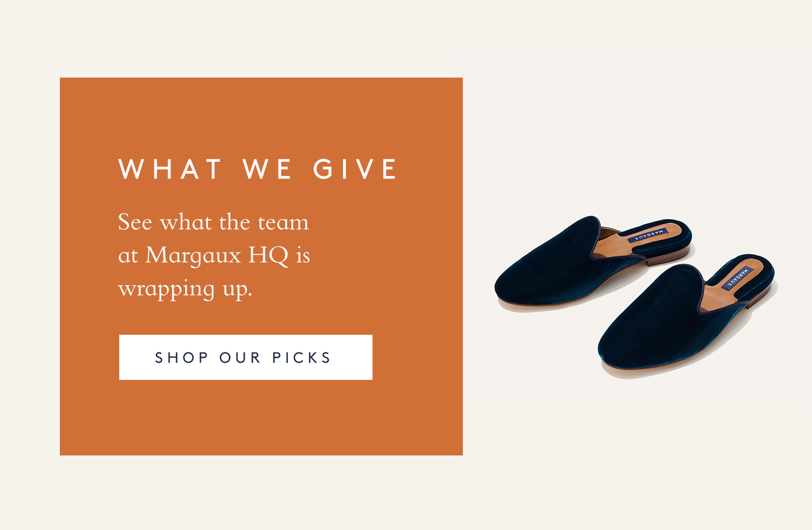This screenshot has width=812, height=530.
Task: Click the wooden heel of the right shoe
Action: [760, 298]
